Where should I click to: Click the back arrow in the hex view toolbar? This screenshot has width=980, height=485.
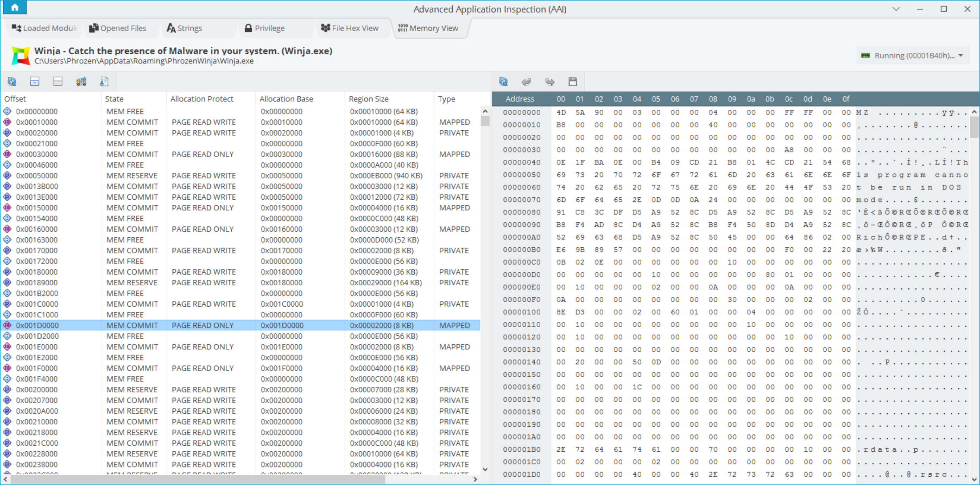(526, 82)
